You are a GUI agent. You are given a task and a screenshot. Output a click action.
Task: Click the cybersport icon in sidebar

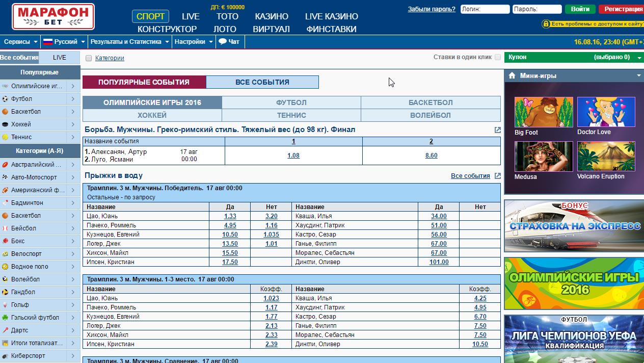(5, 356)
